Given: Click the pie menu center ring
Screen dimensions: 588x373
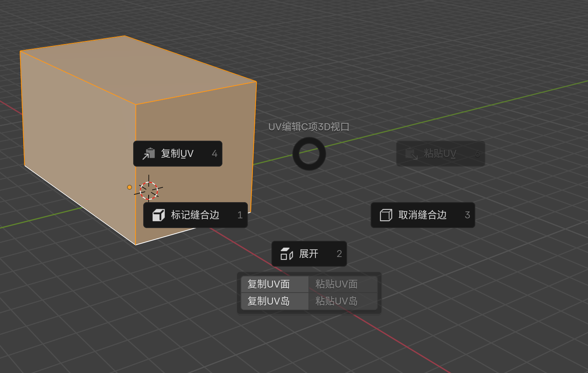Looking at the screenshot, I should [x=309, y=154].
